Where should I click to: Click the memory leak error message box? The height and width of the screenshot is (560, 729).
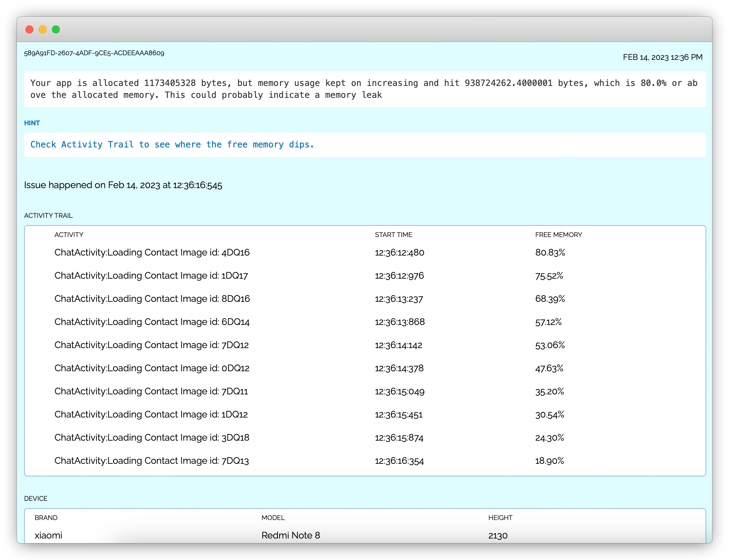coord(364,89)
